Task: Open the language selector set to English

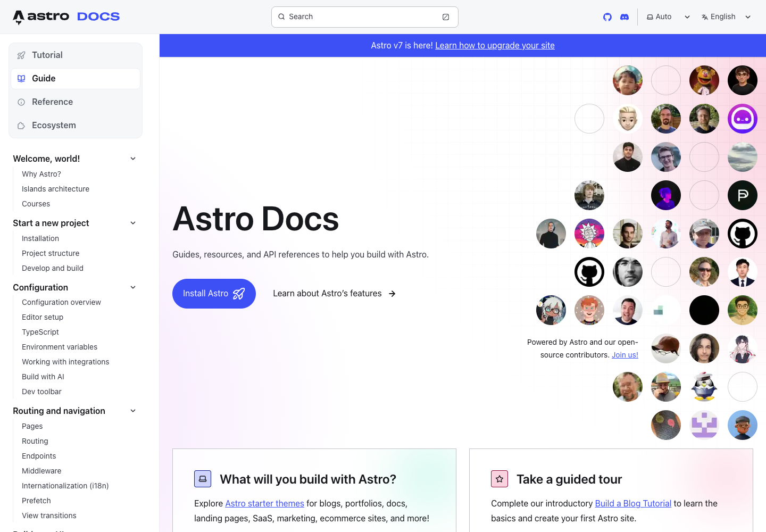Action: 726,17
